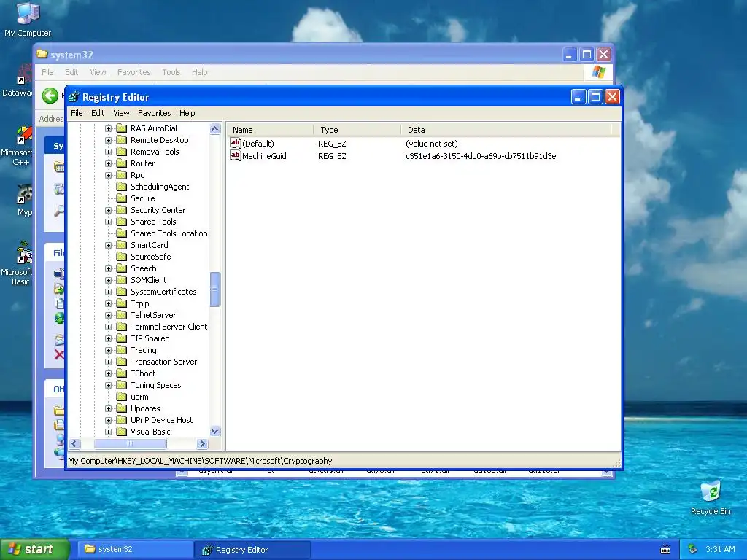The image size is (747, 560).
Task: Select the Tuning Spaces key
Action: click(156, 385)
